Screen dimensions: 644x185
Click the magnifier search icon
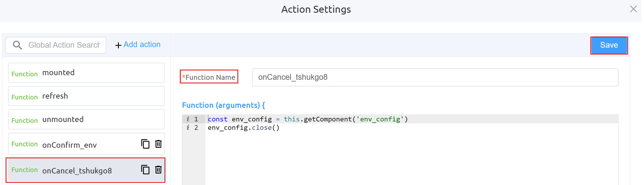click(x=17, y=45)
